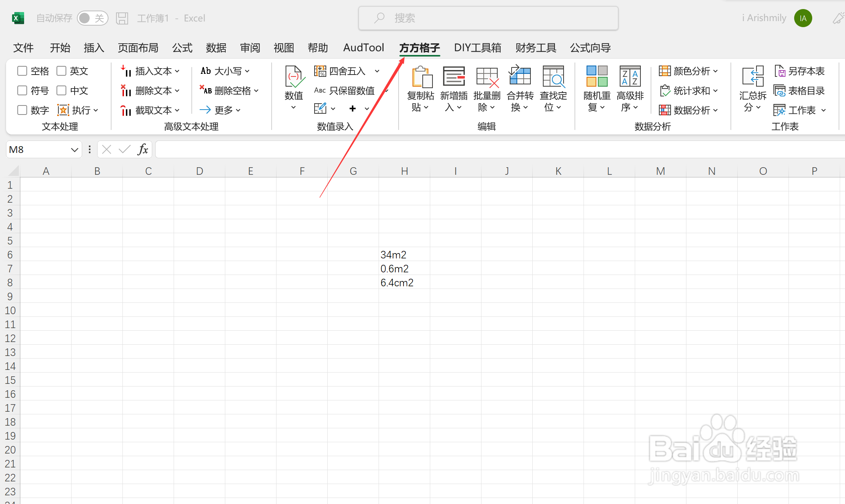Click the 执行 execute star icon
845x504 pixels.
point(63,110)
